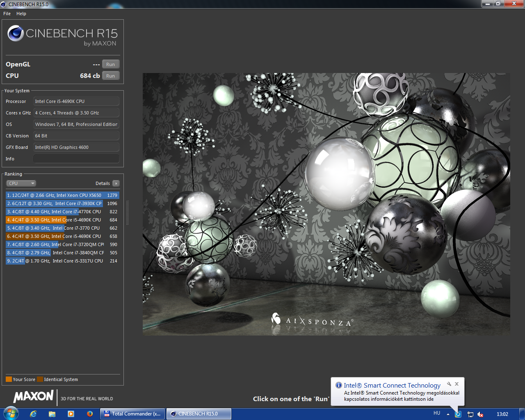Open notification settings wrench icon in balloon

(x=449, y=384)
